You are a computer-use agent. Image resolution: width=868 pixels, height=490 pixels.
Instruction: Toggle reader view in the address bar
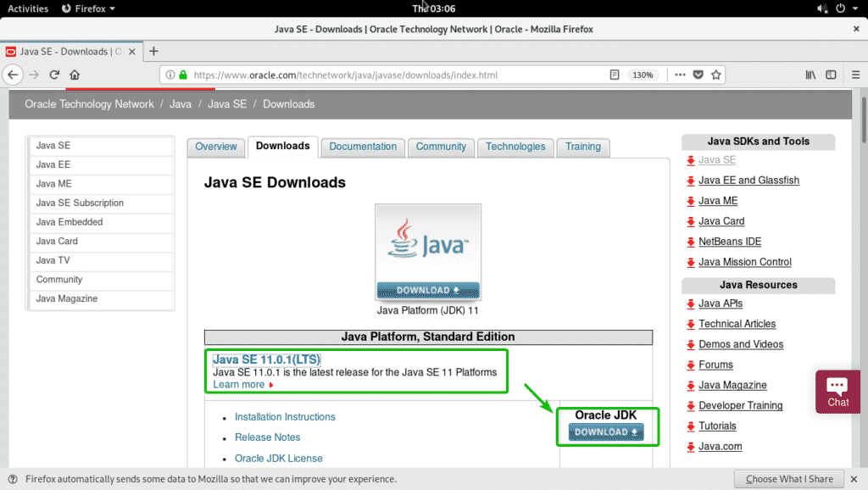615,75
